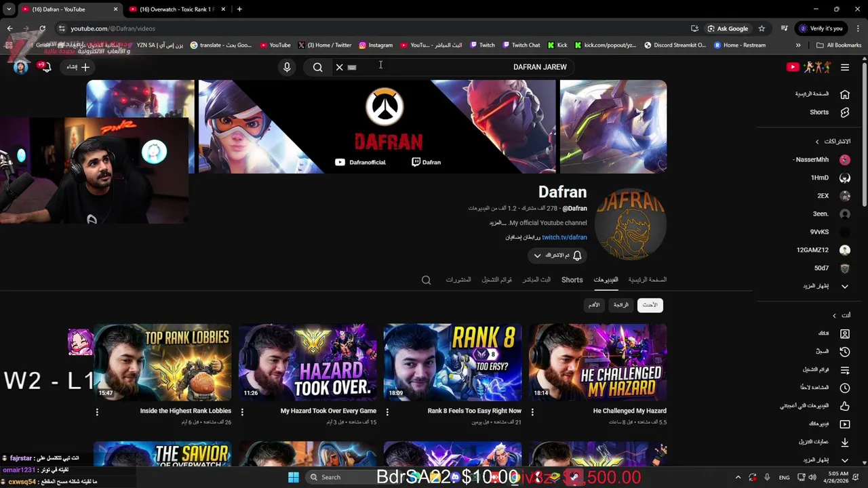Screen dimensions: 868x488
Task: Expand the channel description more link
Action: point(498,223)
